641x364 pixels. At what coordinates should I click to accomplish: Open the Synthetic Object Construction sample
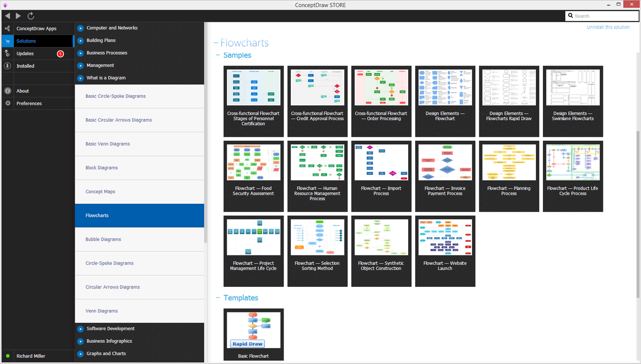[x=381, y=251]
